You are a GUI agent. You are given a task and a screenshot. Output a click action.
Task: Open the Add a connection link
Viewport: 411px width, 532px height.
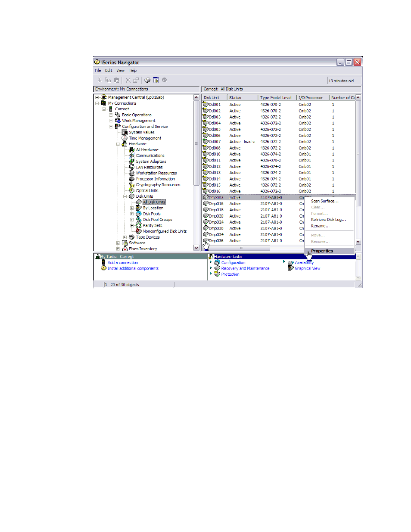[123, 263]
